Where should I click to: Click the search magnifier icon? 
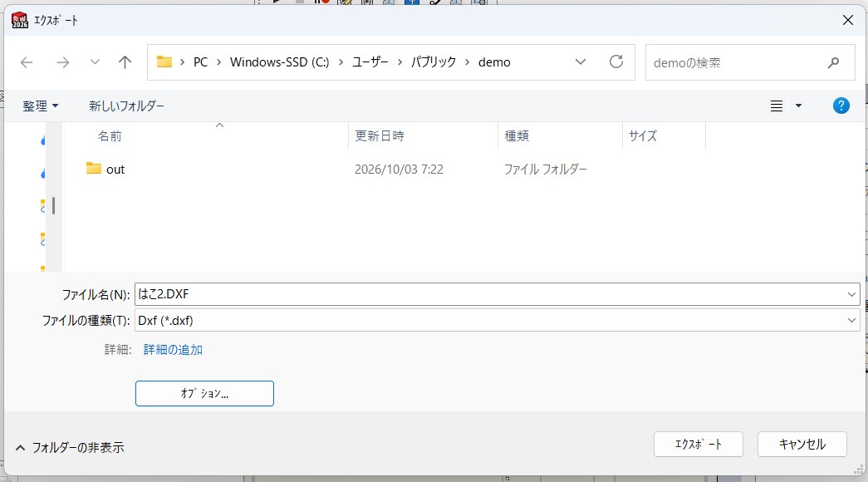[x=834, y=62]
